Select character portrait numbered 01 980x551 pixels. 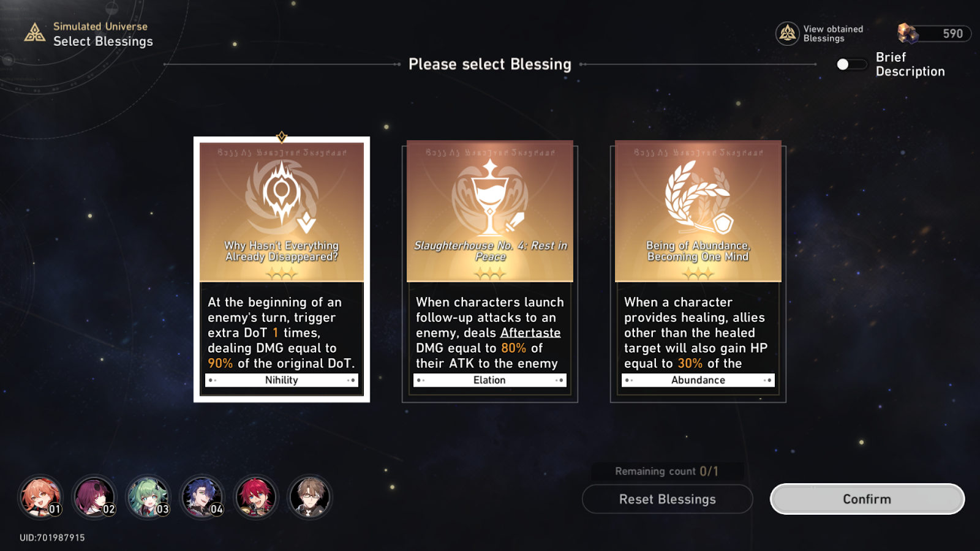click(x=40, y=497)
